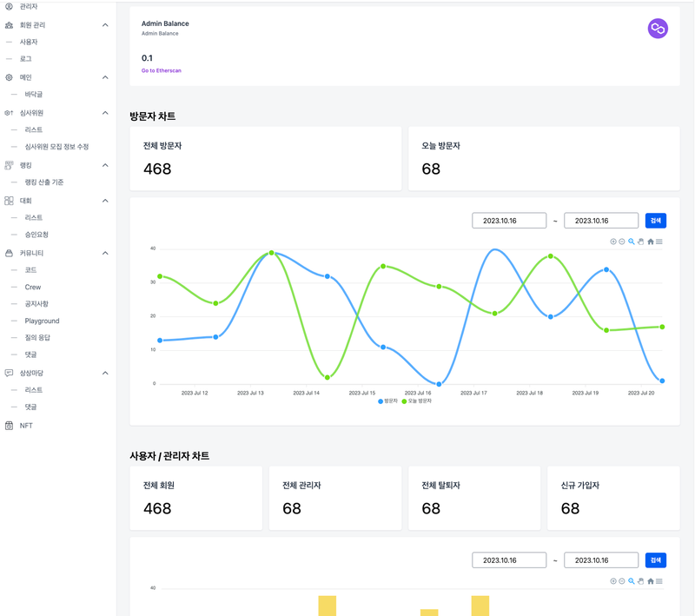This screenshot has height=616, width=695.
Task: Select magnifier selection-zoom tool on visitor chart
Action: pos(632,242)
